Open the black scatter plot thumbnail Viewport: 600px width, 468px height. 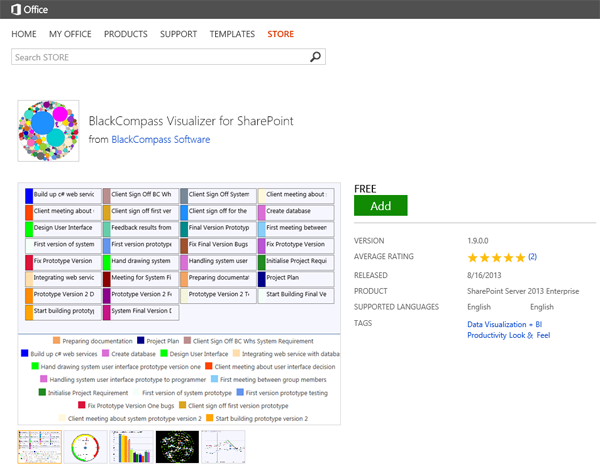177,448
